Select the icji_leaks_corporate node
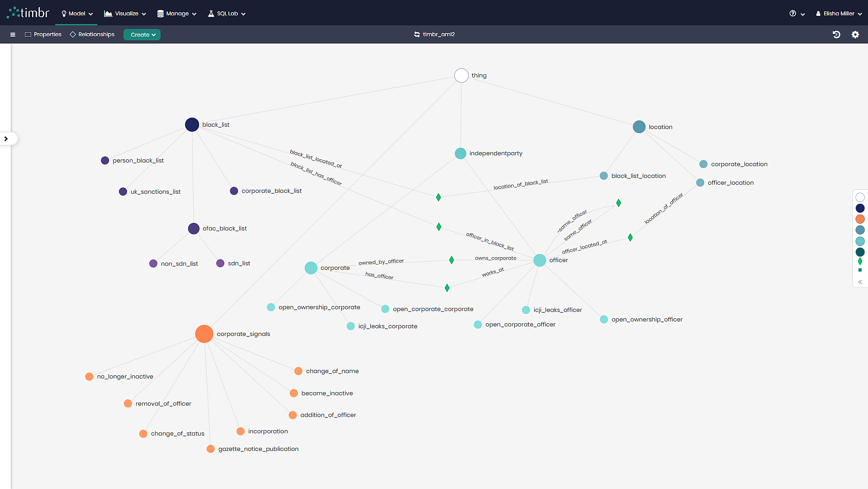Image resolution: width=868 pixels, height=489 pixels. coord(351,326)
